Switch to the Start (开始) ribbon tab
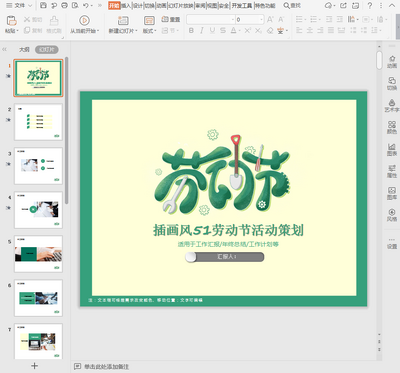 (114, 6)
